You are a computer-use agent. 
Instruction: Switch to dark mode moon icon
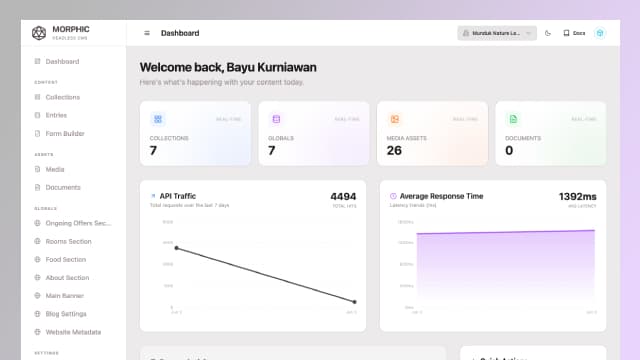(548, 33)
